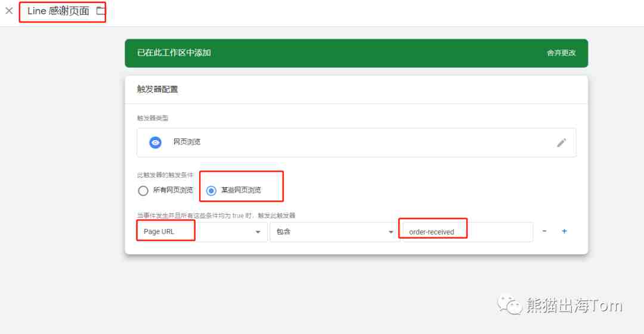Open the 包含 operator dropdown
This screenshot has width=644, height=334.
point(333,231)
